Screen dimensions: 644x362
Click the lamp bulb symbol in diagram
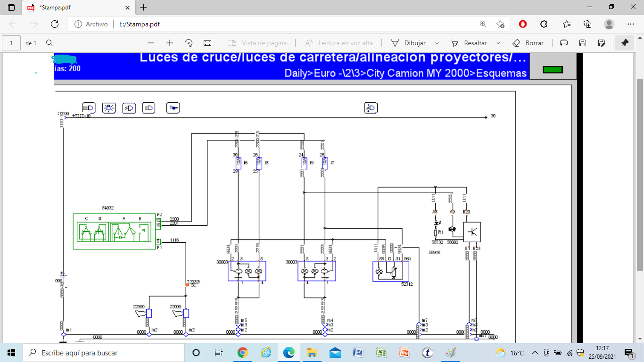109,108
